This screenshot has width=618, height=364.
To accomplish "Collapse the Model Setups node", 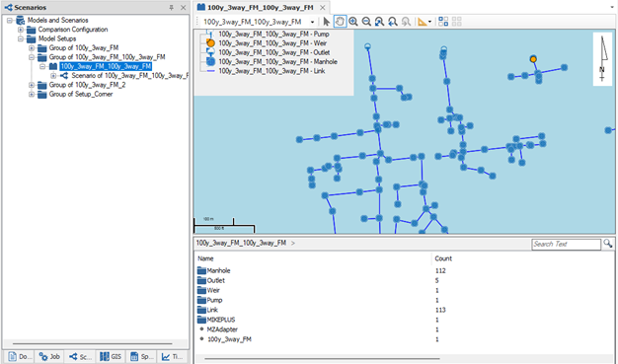I will click(21, 38).
